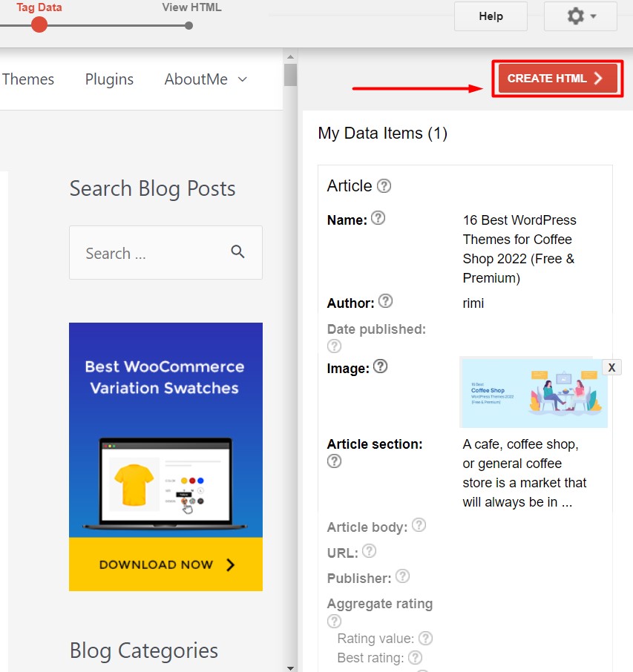The image size is (633, 672).
Task: Select the Tag Data step marker
Action: (39, 24)
